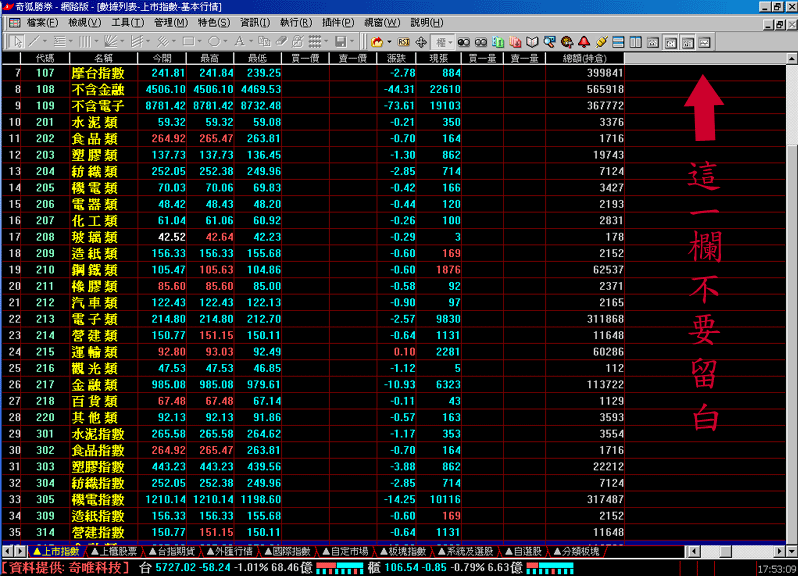The image size is (798, 576).
Task: Expand the line tool dropdown arrow
Action: point(46,41)
